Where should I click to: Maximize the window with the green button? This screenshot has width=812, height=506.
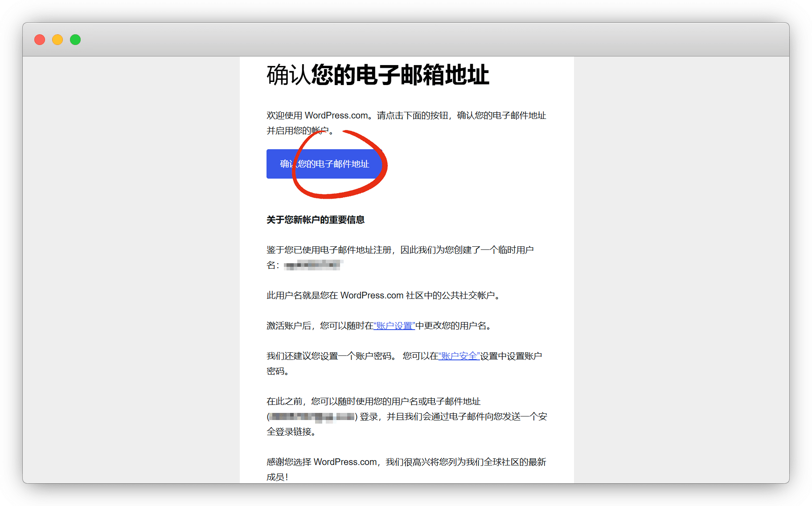point(75,40)
